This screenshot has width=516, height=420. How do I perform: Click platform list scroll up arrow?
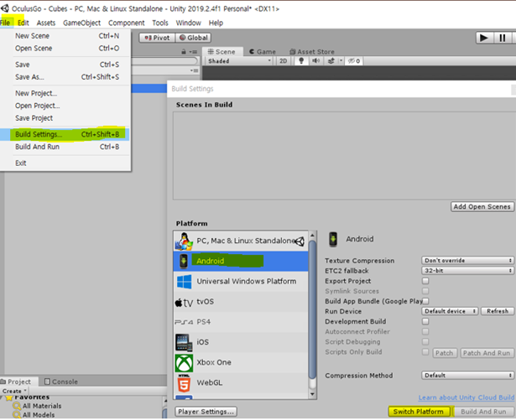coord(312,236)
